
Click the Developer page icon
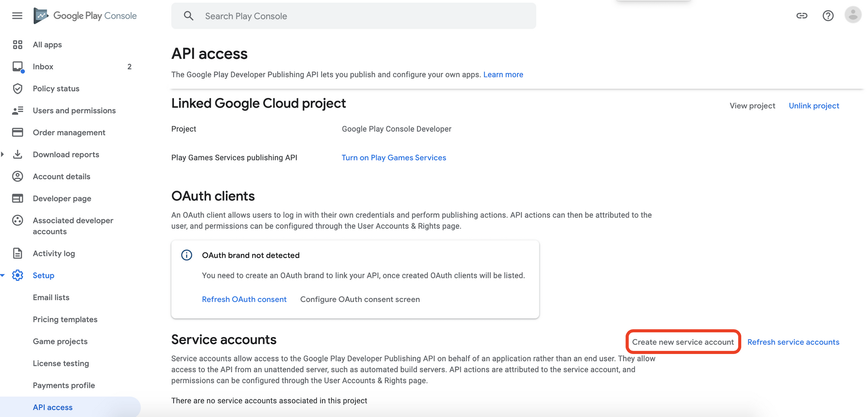17,199
